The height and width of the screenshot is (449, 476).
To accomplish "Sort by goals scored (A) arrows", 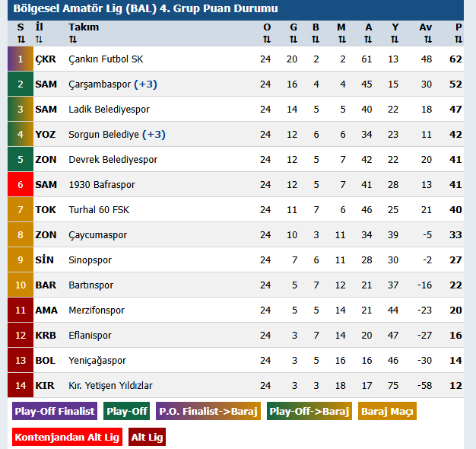I will [368, 40].
